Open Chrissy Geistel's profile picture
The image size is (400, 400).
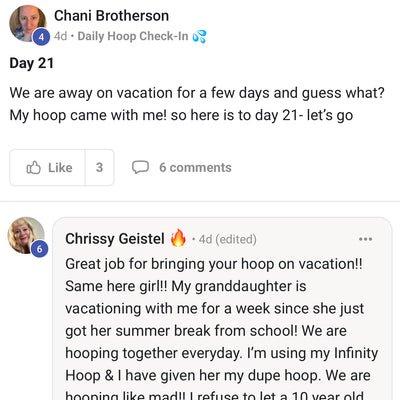click(26, 235)
